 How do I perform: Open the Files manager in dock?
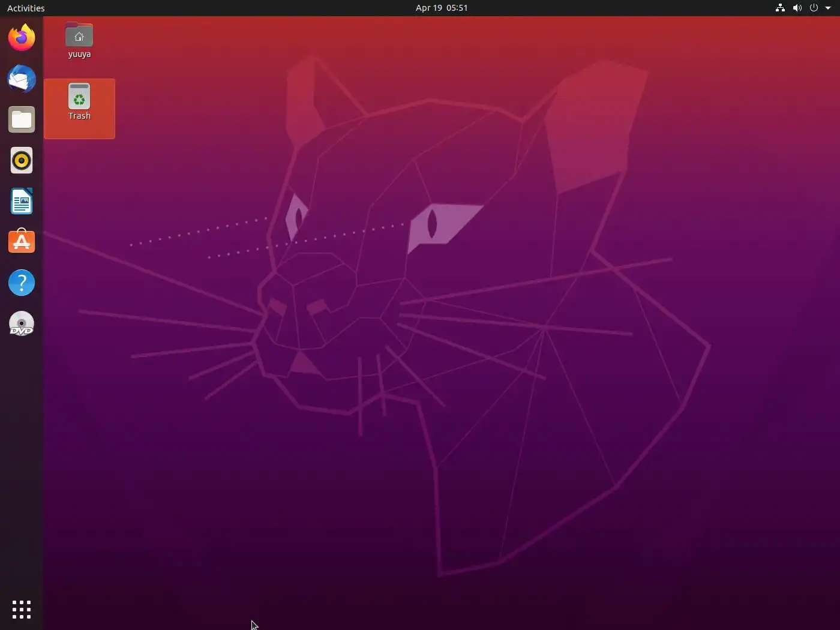point(22,119)
